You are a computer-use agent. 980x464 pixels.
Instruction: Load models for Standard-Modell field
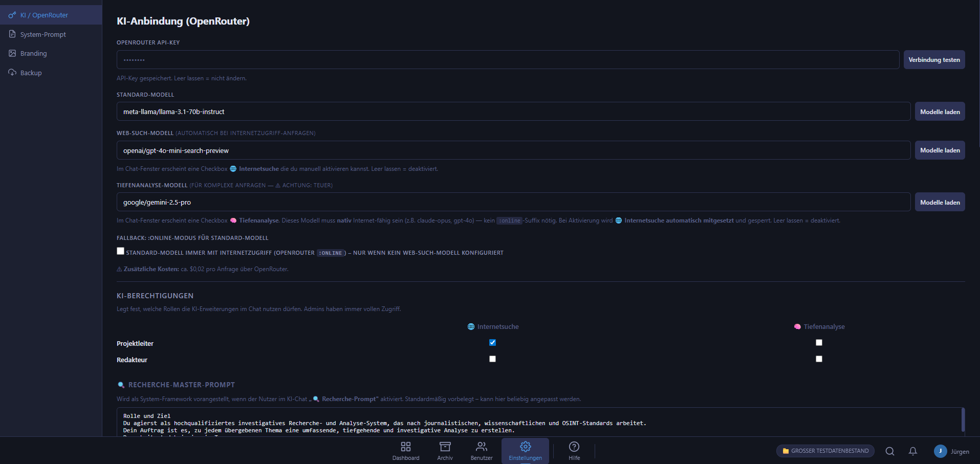click(x=940, y=112)
